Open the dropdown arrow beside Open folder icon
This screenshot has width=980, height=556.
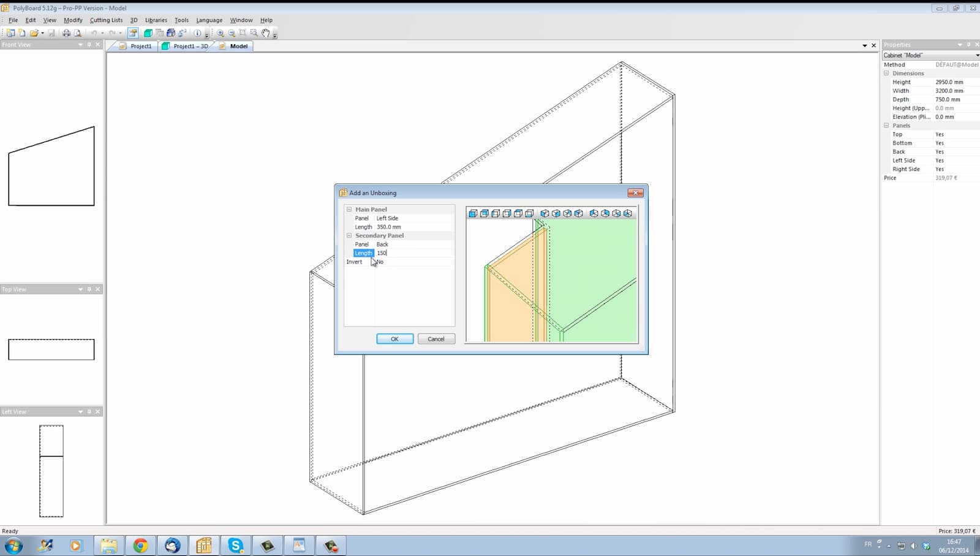42,33
